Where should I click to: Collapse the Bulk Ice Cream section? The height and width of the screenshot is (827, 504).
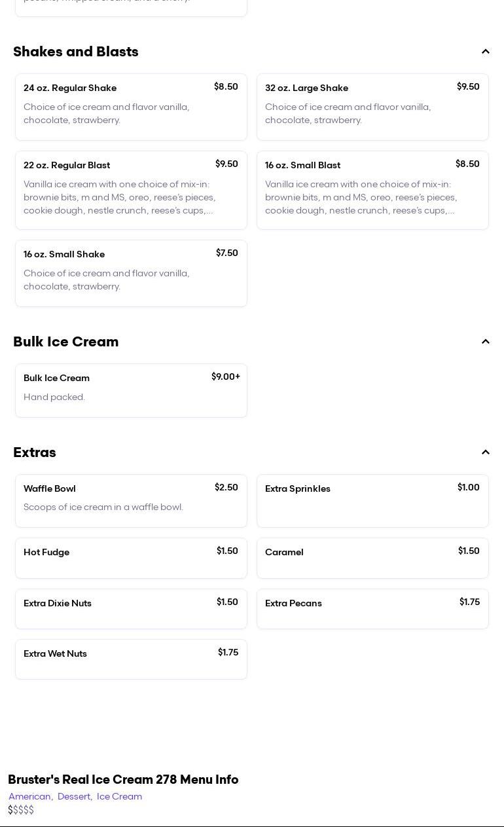(x=485, y=342)
